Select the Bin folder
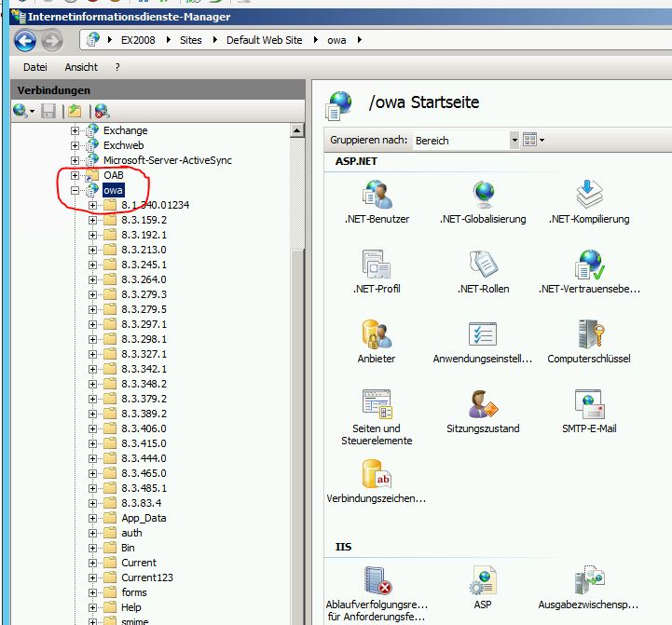 pyautogui.click(x=128, y=548)
